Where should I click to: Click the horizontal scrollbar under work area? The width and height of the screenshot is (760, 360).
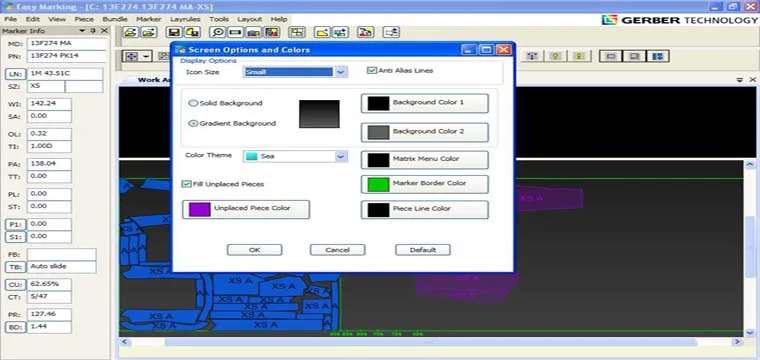tap(430, 342)
